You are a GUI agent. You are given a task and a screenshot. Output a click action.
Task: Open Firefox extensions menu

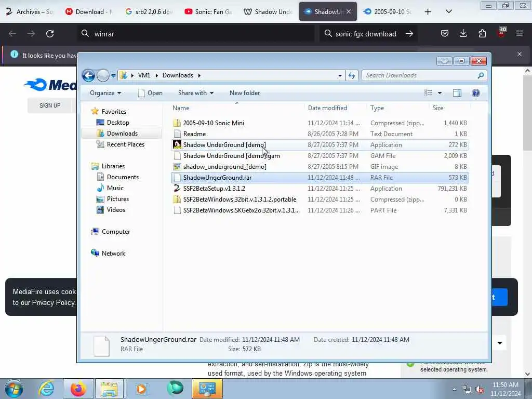pyautogui.click(x=482, y=33)
